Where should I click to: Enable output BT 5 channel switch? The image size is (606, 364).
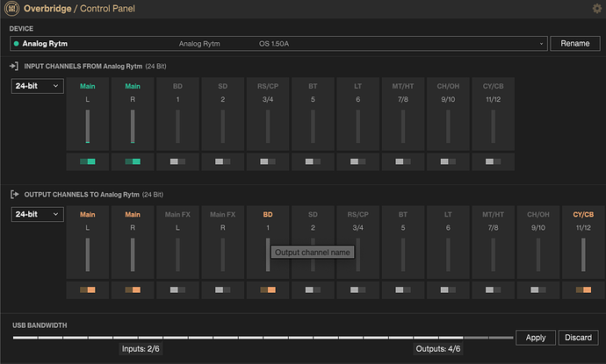403,290
